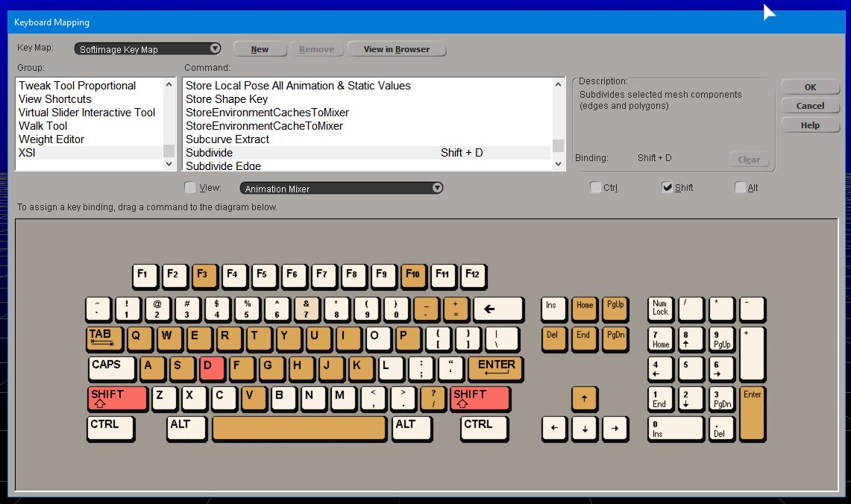
Task: Click the Help button
Action: point(810,125)
